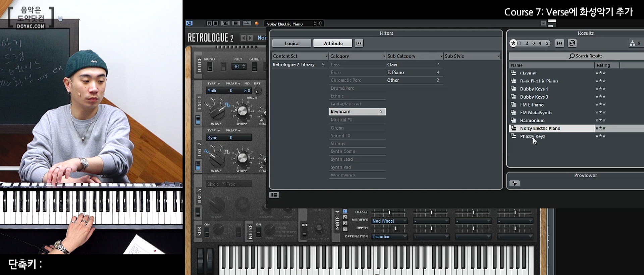The width and height of the screenshot is (644, 275).
Task: Click the star all-ratings filter icon
Action: tap(513, 43)
